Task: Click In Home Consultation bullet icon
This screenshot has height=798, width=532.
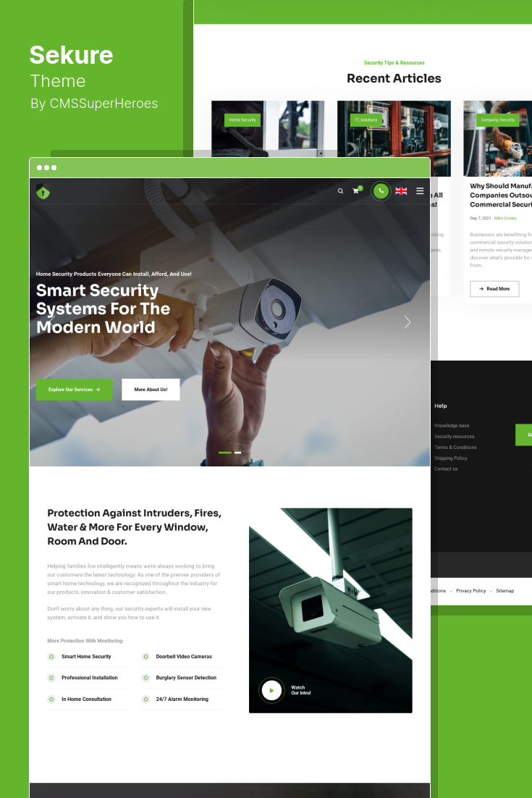Action: 51,700
